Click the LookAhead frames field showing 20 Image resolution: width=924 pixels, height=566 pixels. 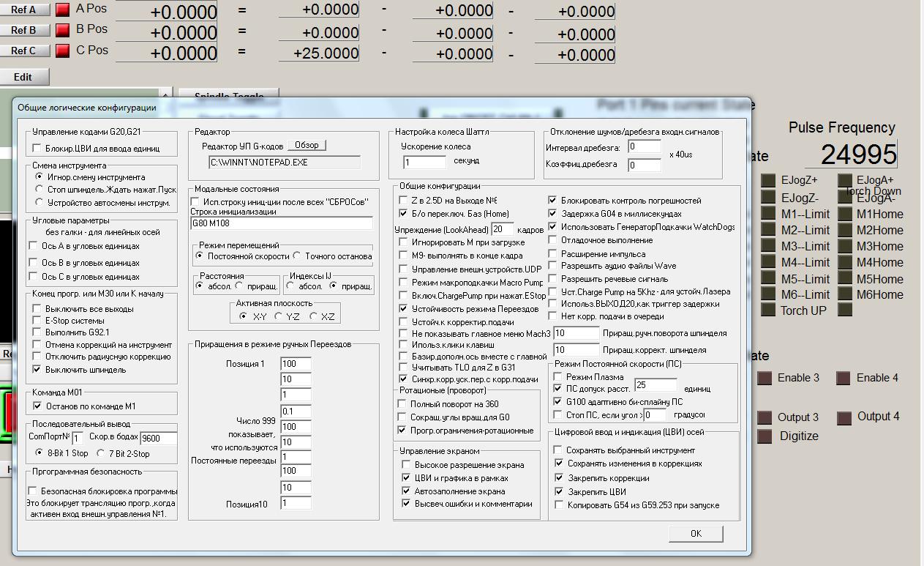(502, 229)
